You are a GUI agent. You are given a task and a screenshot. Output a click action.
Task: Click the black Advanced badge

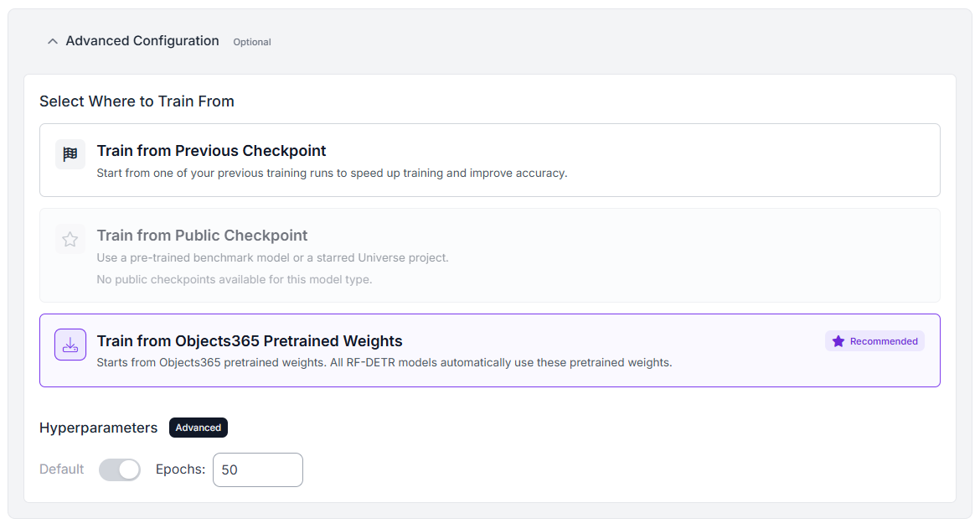(199, 428)
